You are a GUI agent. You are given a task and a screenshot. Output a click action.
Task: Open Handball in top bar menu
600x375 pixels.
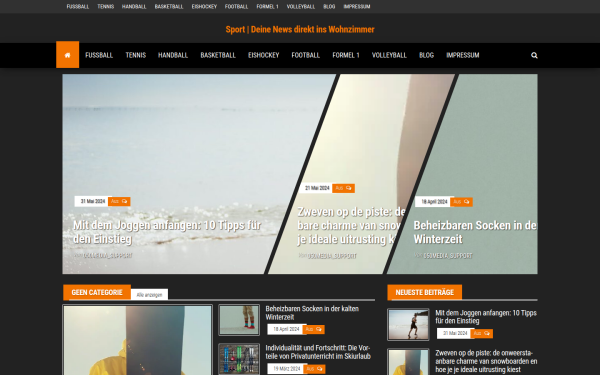[x=134, y=7]
